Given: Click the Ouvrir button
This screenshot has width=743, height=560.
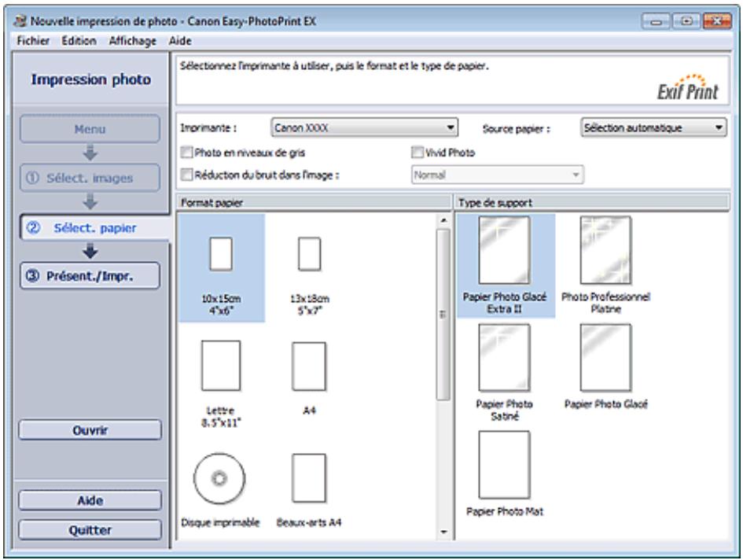Looking at the screenshot, I should (x=90, y=430).
